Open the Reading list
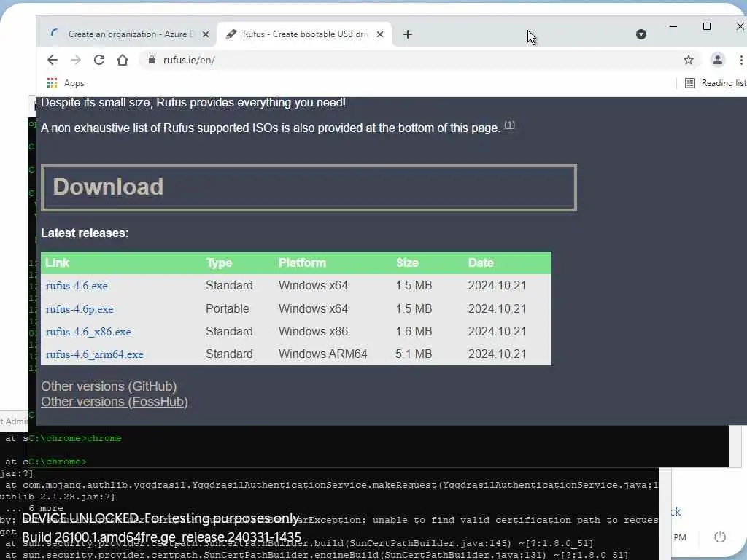 715,83
